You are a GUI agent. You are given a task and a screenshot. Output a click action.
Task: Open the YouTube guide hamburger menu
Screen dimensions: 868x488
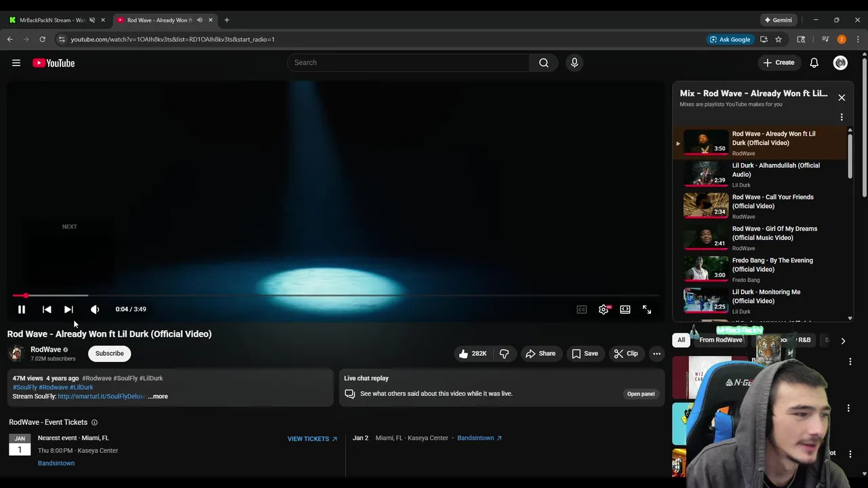tap(16, 63)
